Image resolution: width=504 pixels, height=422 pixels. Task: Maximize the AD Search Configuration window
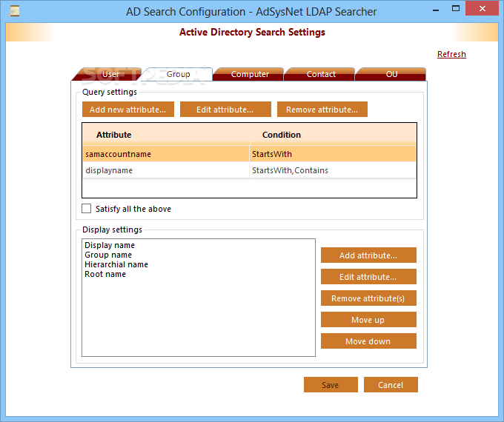pos(456,8)
